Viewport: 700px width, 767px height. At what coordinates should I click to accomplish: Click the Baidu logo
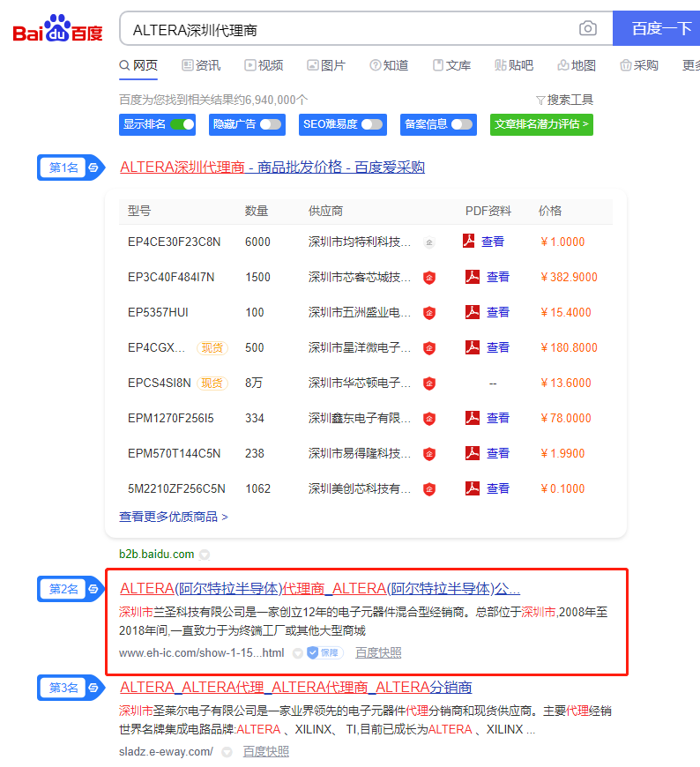pos(57,28)
